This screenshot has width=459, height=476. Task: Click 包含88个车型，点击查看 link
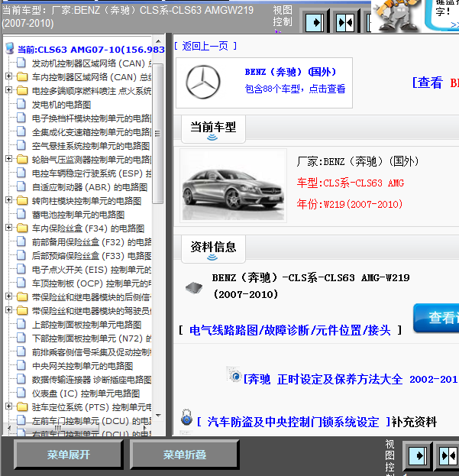pos(295,89)
